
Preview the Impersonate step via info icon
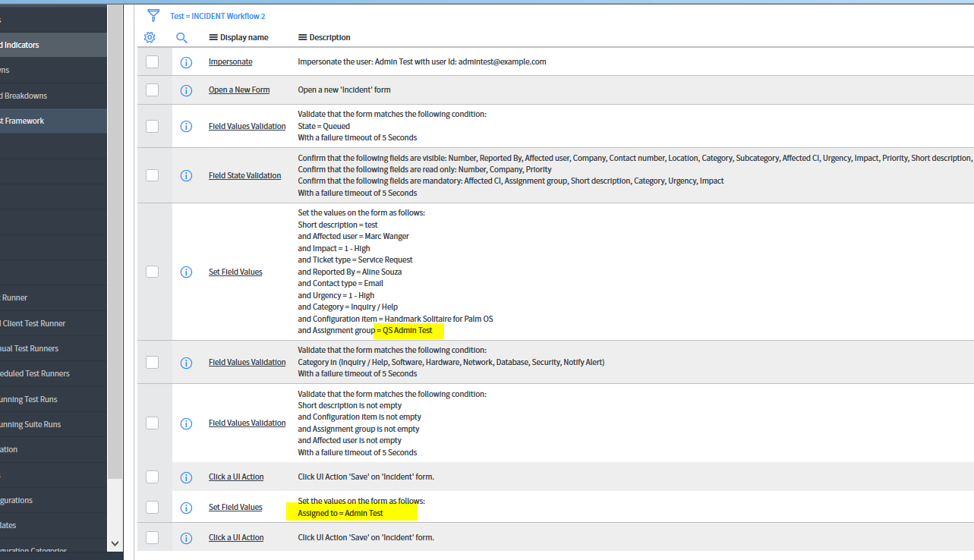pos(186,62)
